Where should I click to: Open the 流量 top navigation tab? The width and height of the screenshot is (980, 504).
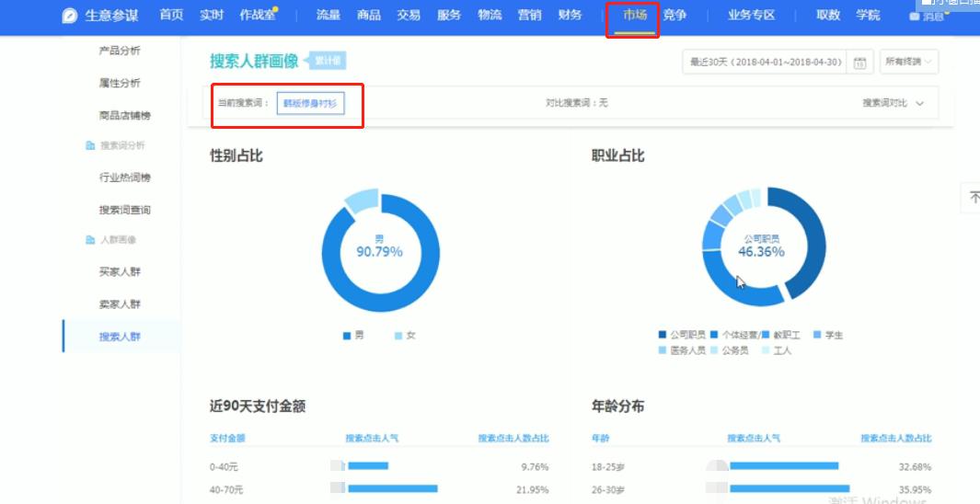(x=329, y=16)
